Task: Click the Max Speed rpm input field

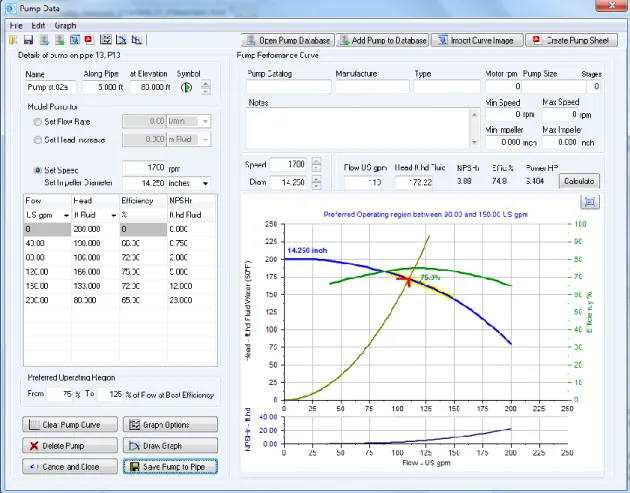Action: point(560,115)
